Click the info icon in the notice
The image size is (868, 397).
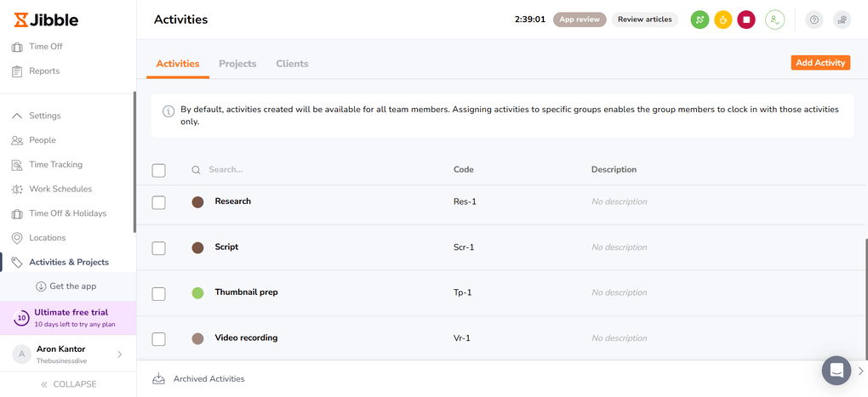coord(168,111)
